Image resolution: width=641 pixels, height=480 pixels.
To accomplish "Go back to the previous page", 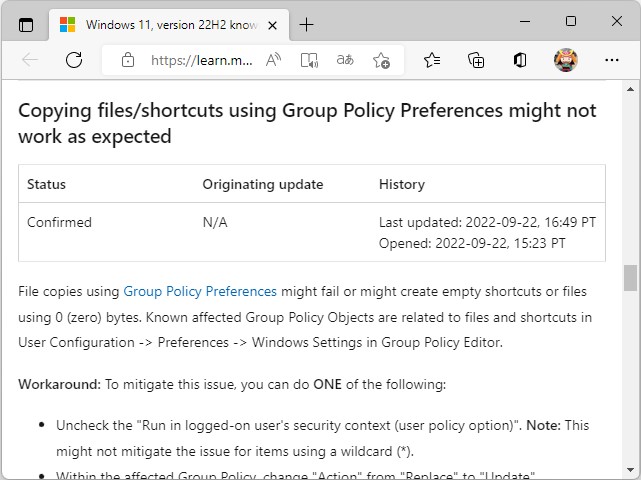I will pyautogui.click(x=30, y=60).
